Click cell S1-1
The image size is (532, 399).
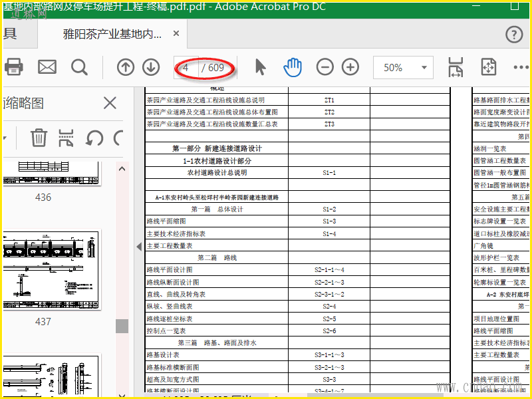329,173
